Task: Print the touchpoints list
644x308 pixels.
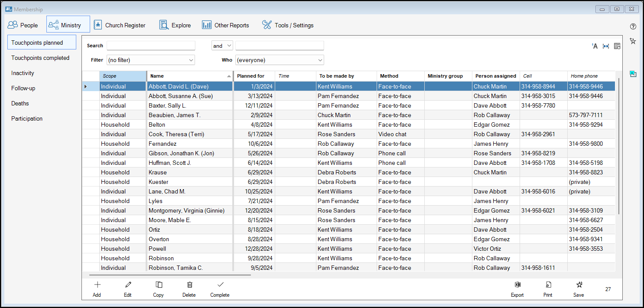Action: pos(548,285)
